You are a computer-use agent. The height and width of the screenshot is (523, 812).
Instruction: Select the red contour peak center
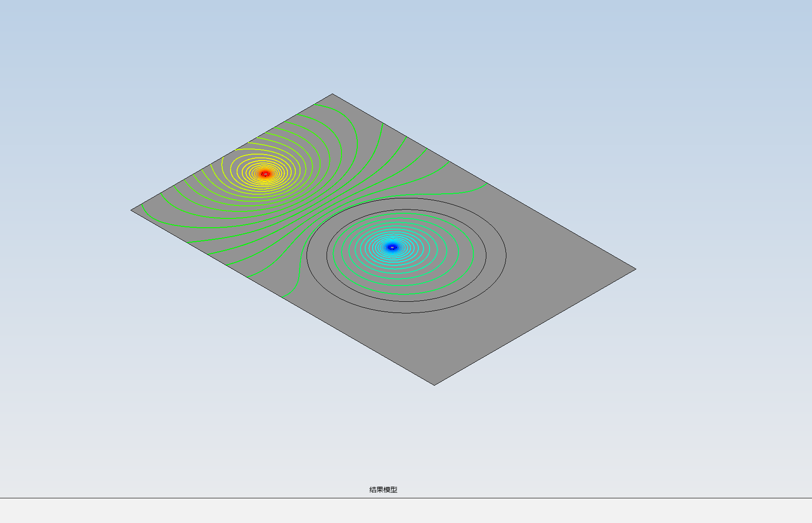click(265, 174)
